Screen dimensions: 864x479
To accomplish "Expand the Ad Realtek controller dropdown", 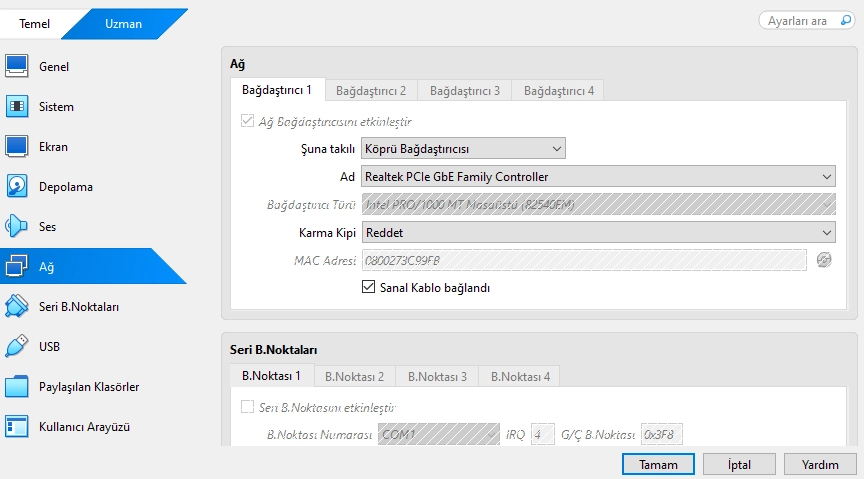I will click(x=598, y=177).
